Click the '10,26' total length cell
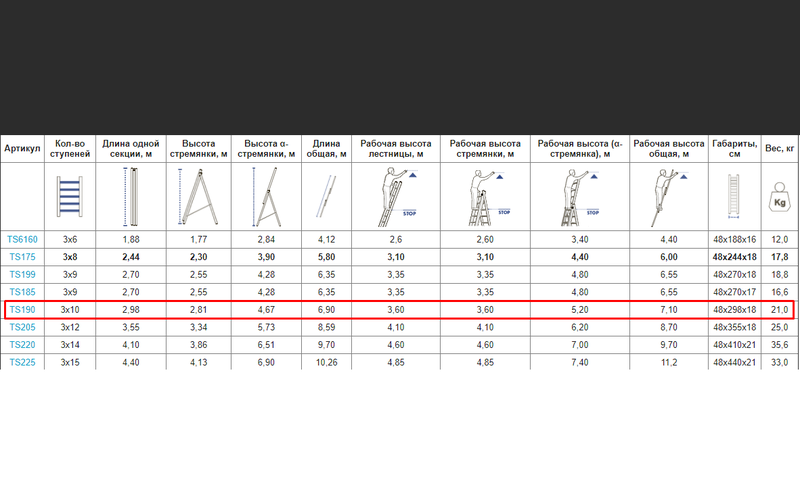 point(327,362)
